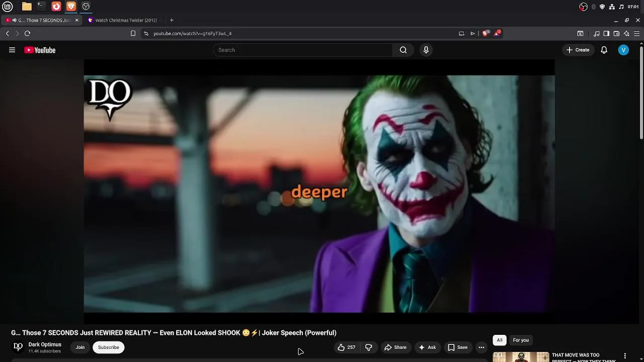This screenshot has height=362, width=644.
Task: Close the 'Those 7 SECONDS' tab
Action: 77,20
